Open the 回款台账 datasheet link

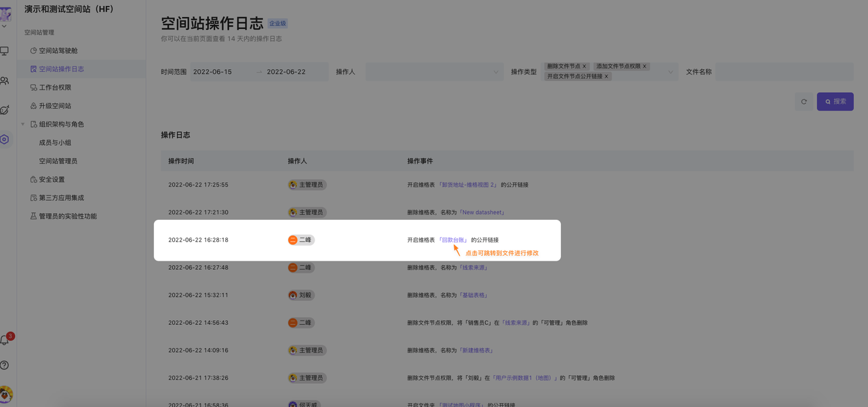pyautogui.click(x=454, y=240)
